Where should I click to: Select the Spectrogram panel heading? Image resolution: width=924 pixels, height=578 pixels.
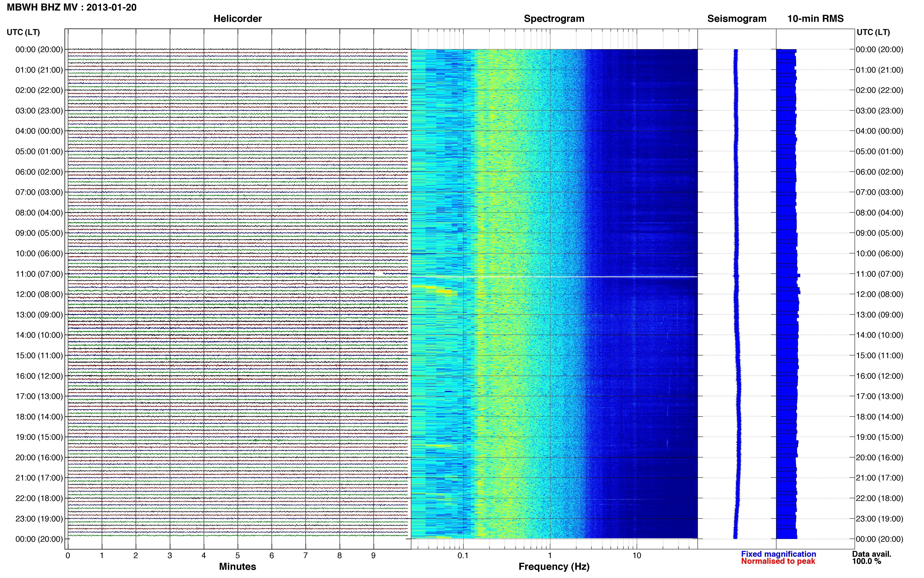pos(554,19)
